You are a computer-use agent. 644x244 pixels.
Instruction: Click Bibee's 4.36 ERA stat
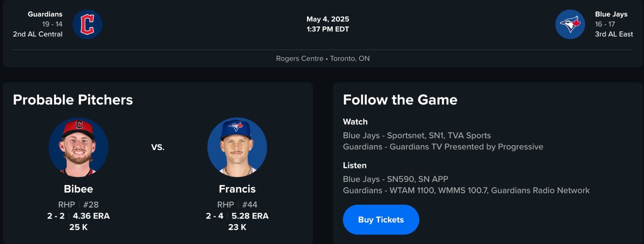[x=91, y=216]
